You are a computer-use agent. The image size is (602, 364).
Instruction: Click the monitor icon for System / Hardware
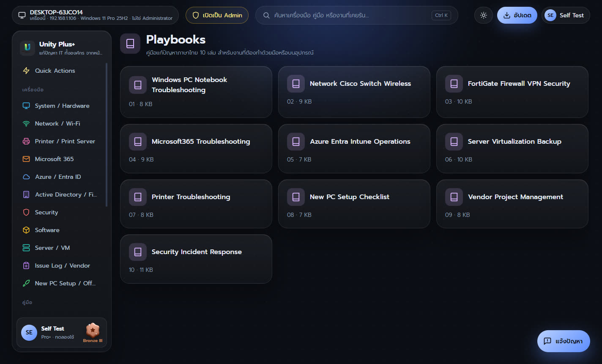tap(26, 106)
